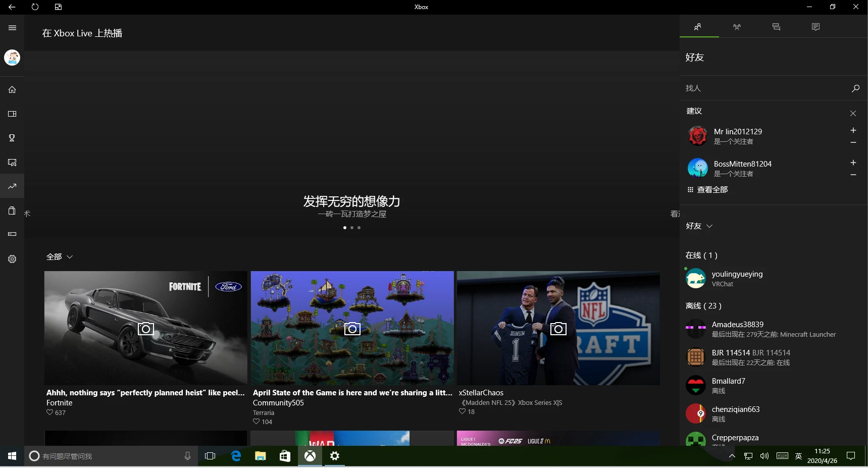Switch to the Messages tab in right panel
The height and width of the screenshot is (468, 868).
click(776, 27)
